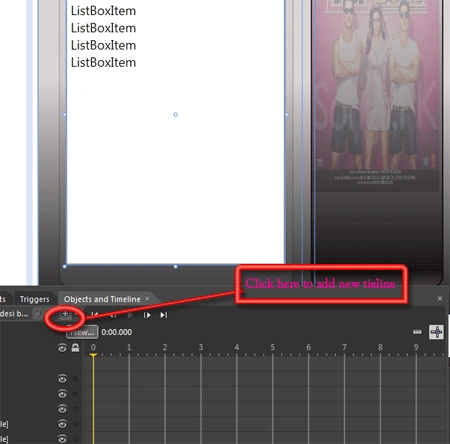The image size is (450, 444).
Task: Close the Objects and Timeline tab
Action: (x=147, y=299)
